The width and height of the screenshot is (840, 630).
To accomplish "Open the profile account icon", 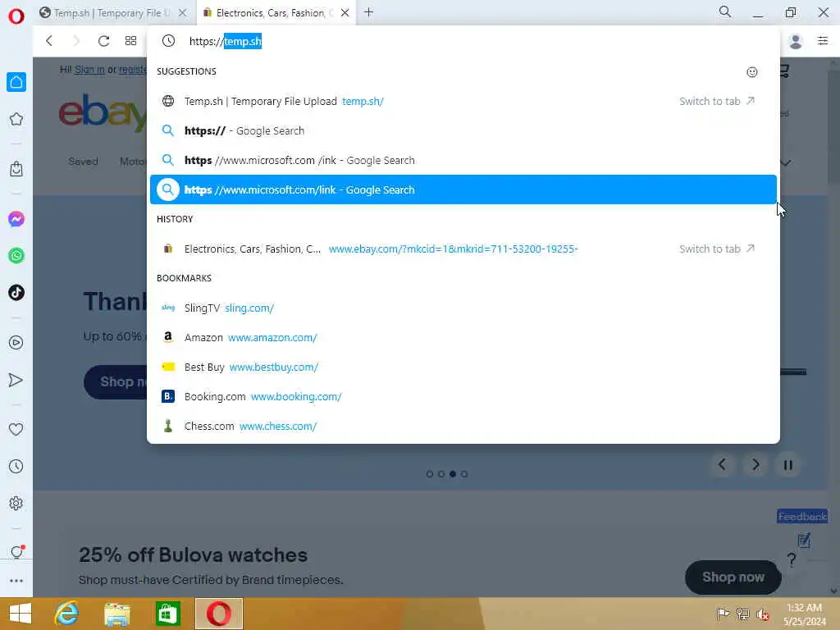I will click(x=796, y=41).
